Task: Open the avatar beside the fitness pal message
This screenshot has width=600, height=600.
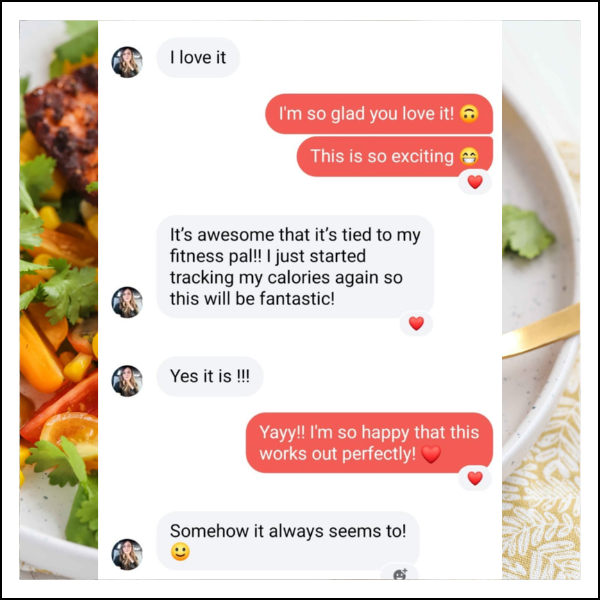Action: pos(127,302)
